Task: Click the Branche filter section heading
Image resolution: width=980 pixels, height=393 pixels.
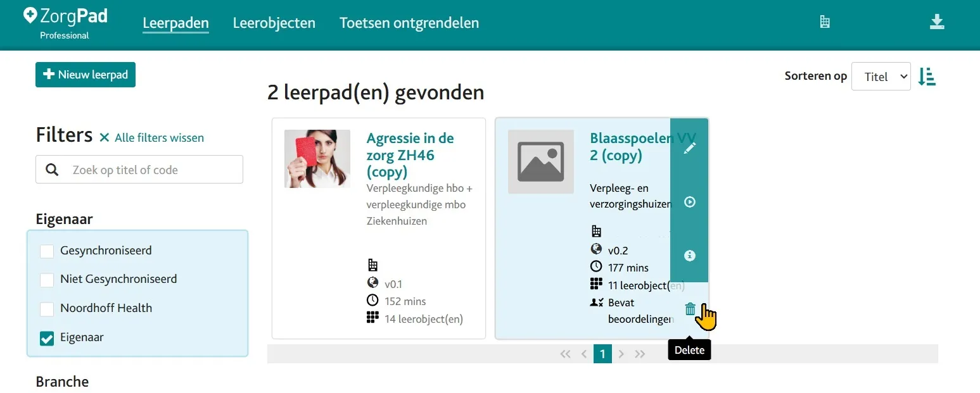Action: point(62,382)
